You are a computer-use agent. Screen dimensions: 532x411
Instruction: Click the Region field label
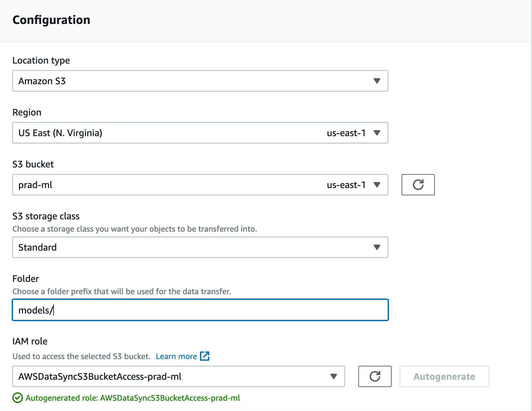click(x=27, y=112)
